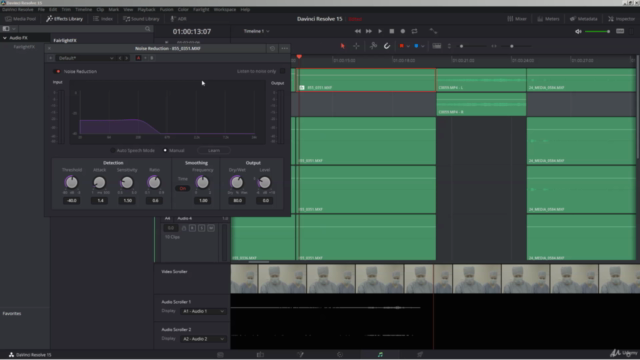Open the Fairlight menu
Screen dimensions: 640x360
201,9
